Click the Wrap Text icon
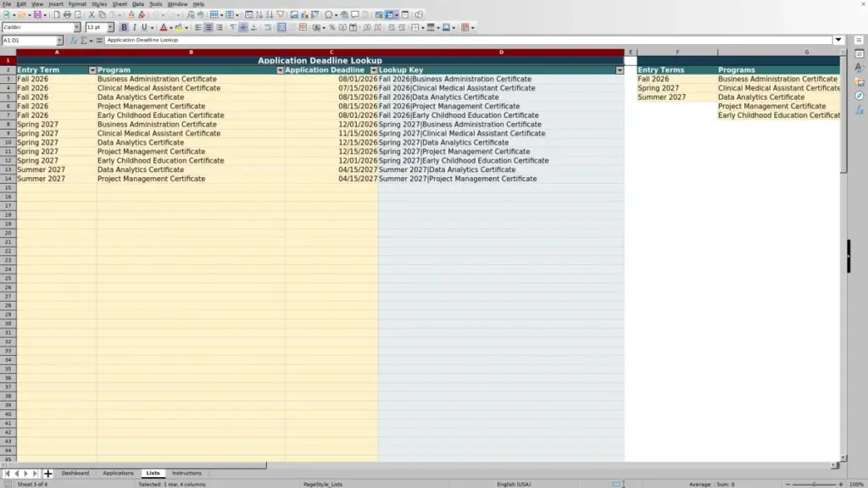Screen dimensions: 868x488 click(268, 27)
